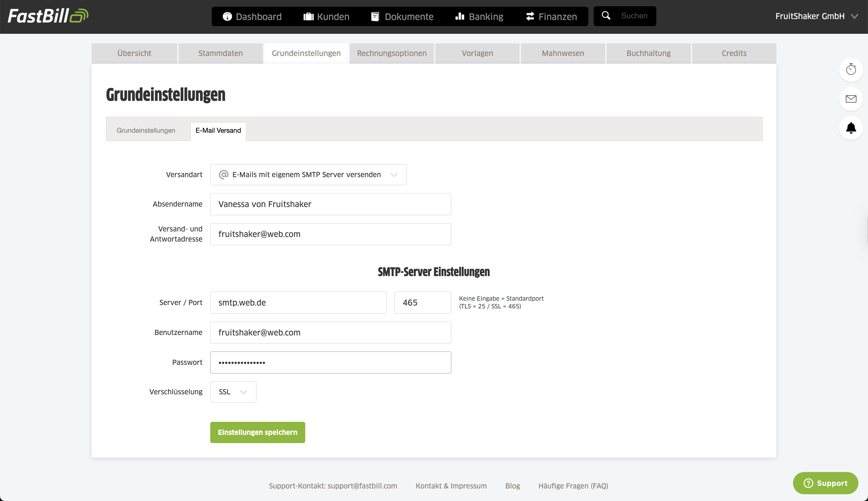The width and height of the screenshot is (868, 501).
Task: Click the smtp.web.de server field
Action: [x=298, y=302]
